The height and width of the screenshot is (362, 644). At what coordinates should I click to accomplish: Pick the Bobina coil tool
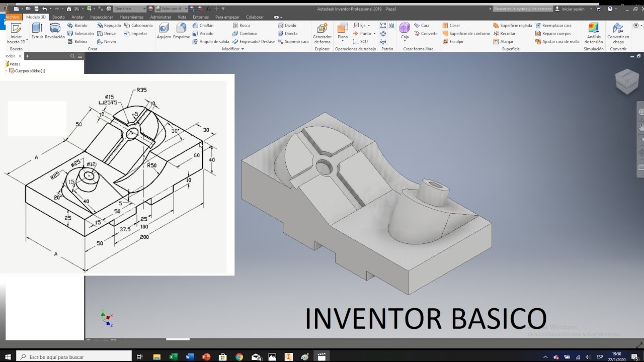[77, 41]
